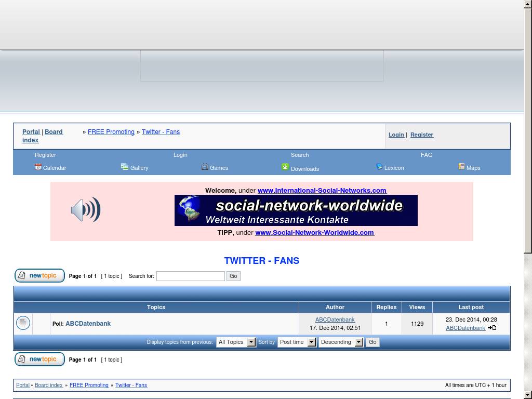Open FAQ from the blue menu bar
The image size is (532, 399).
tap(427, 155)
